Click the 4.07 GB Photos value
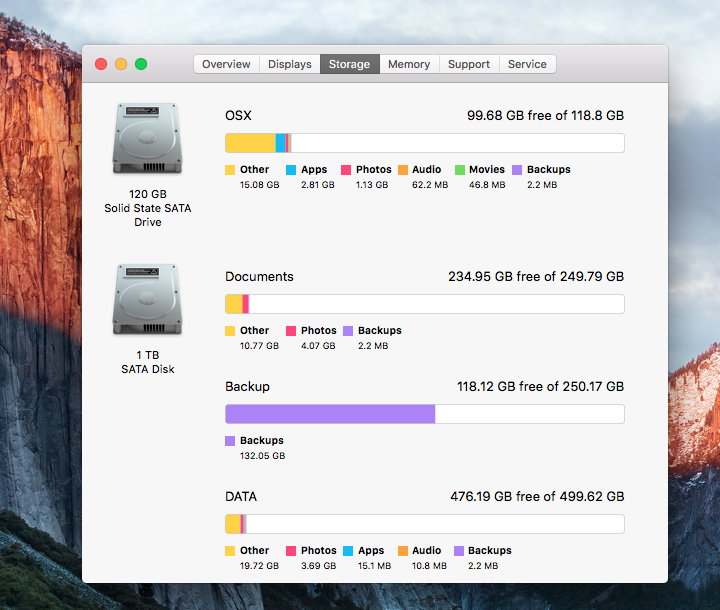The height and width of the screenshot is (610, 720). pyautogui.click(x=318, y=346)
